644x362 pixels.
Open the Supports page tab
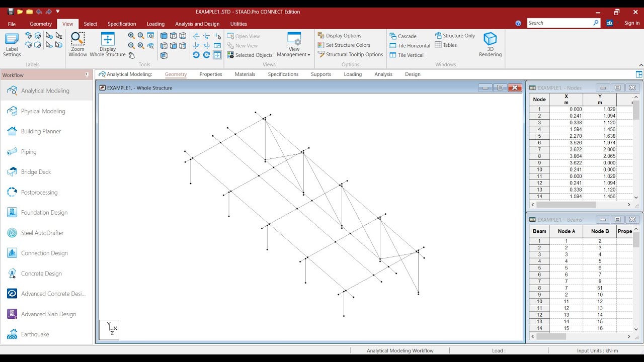(x=321, y=74)
